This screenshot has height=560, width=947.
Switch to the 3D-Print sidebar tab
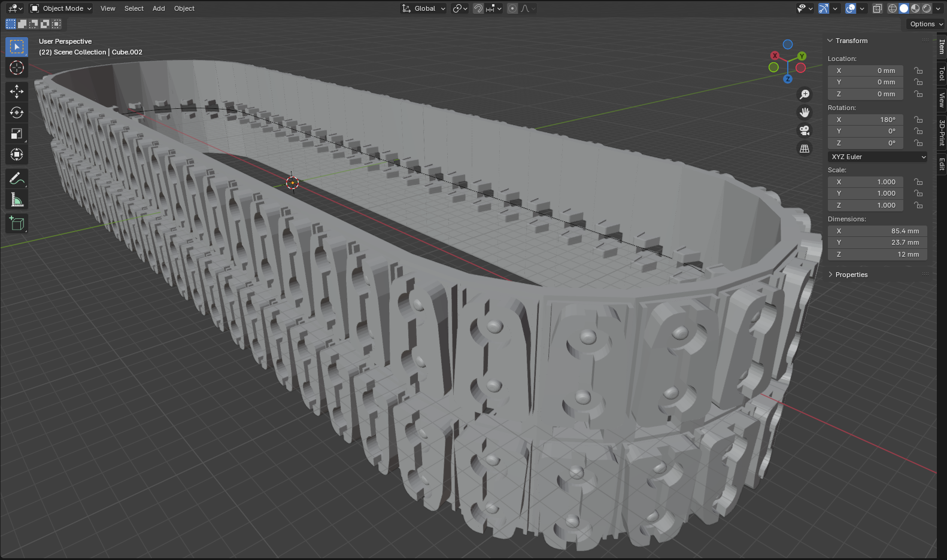[942, 133]
